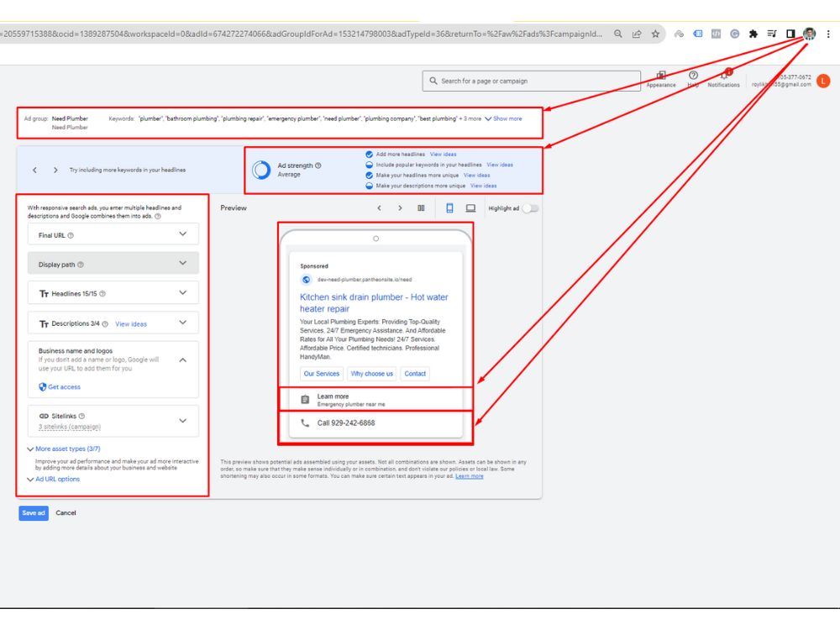This screenshot has width=840, height=630.
Task: Show next suggestion tip arrow
Action: click(x=55, y=170)
